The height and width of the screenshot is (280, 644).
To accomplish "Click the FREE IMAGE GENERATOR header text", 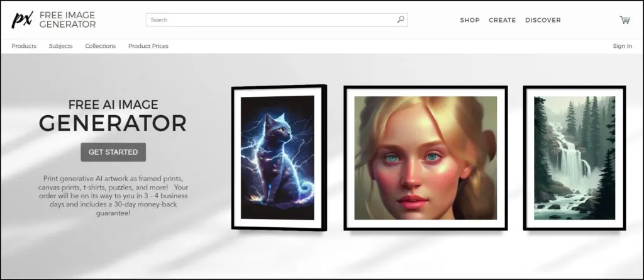I will pos(68,20).
